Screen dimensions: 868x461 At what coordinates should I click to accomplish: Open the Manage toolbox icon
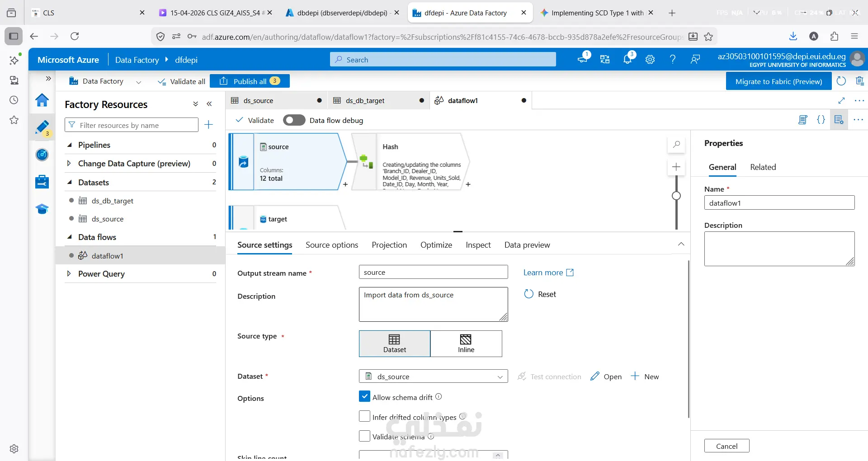click(x=42, y=182)
